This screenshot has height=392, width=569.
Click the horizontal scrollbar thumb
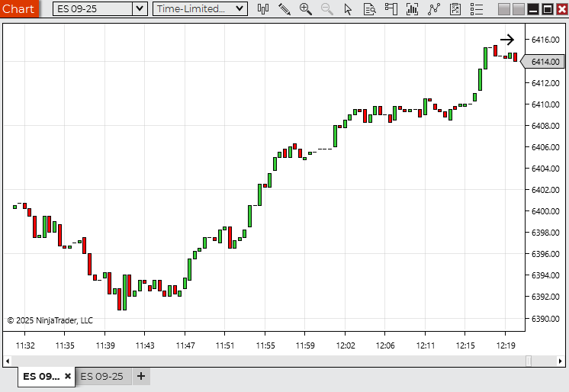pyautogui.click(x=529, y=361)
